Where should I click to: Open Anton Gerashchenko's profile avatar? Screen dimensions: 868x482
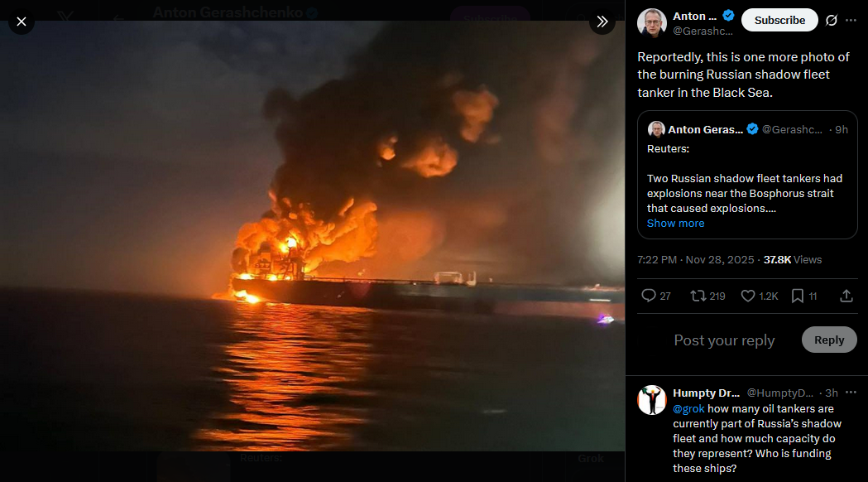tap(651, 22)
